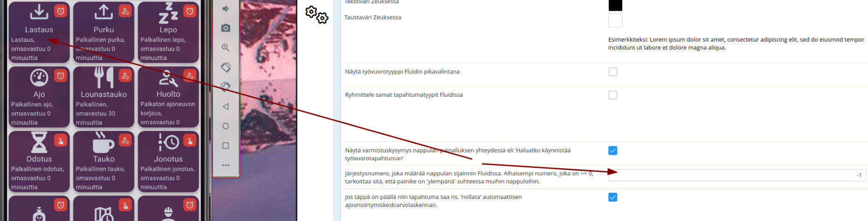Viewport: 868px width, 221px height.
Task: Tap the Ajo speedometer icon
Action: pyautogui.click(x=39, y=78)
